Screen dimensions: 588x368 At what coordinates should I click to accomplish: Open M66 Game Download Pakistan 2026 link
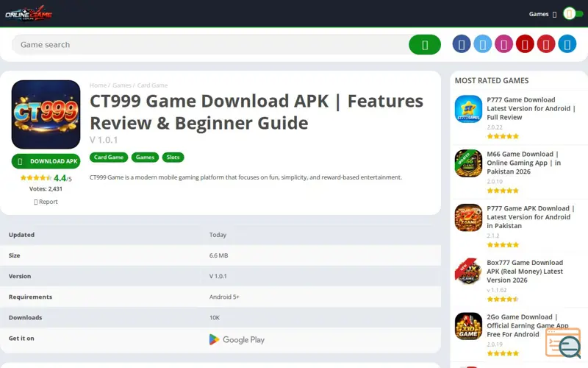pos(524,163)
